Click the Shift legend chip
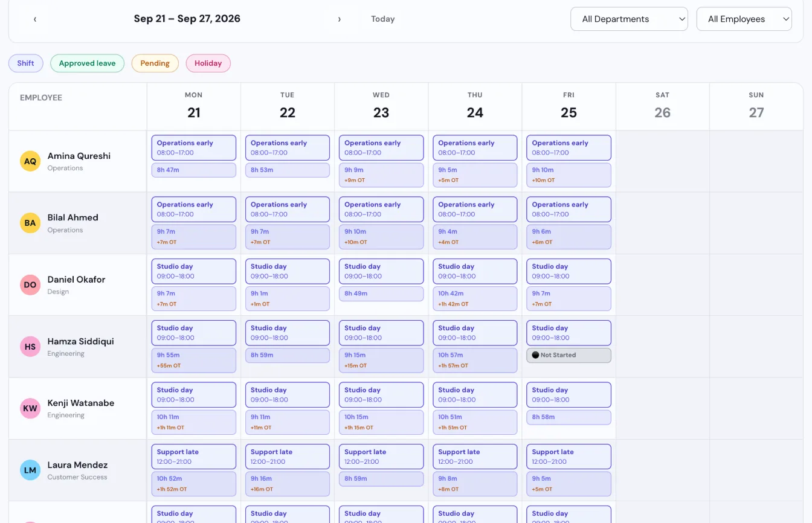The height and width of the screenshot is (523, 812). 26,63
